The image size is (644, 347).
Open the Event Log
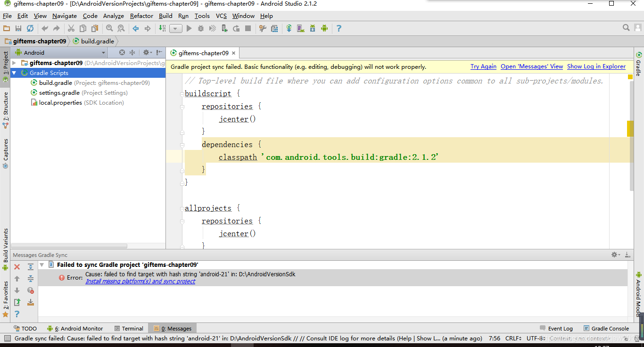pos(556,329)
